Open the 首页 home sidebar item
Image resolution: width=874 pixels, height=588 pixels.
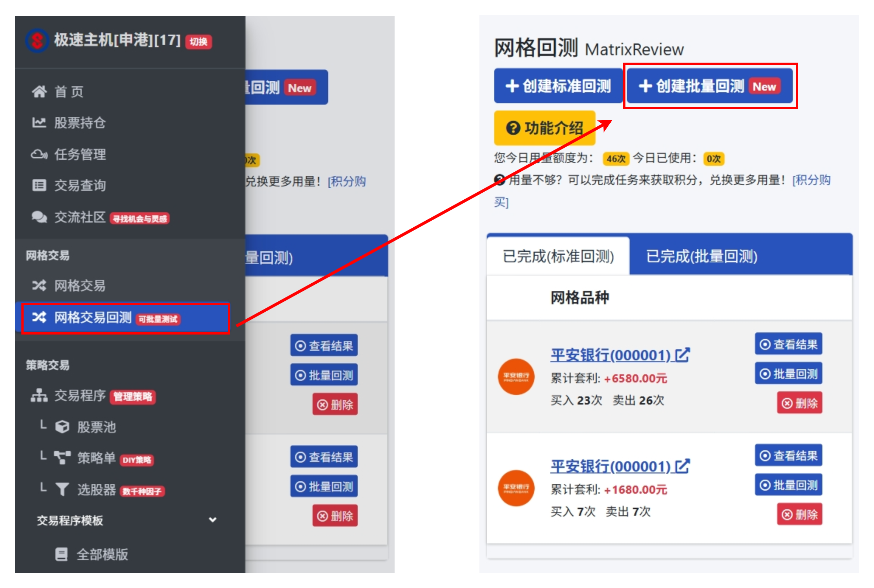[x=69, y=91]
